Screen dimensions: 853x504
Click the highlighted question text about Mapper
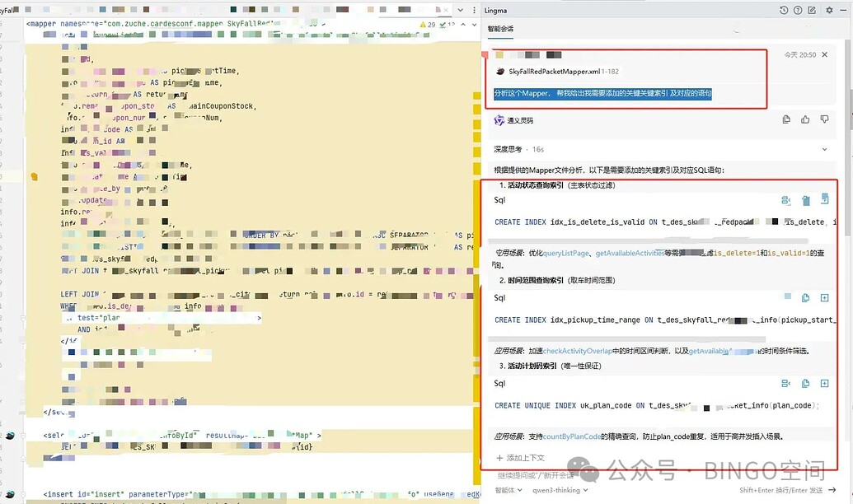coord(602,94)
